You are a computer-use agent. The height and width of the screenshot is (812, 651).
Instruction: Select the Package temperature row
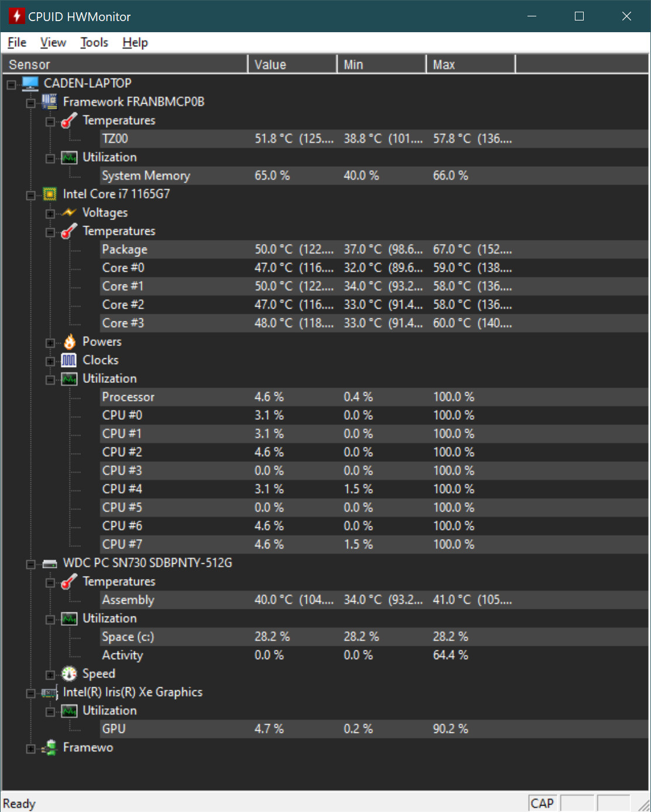point(374,249)
